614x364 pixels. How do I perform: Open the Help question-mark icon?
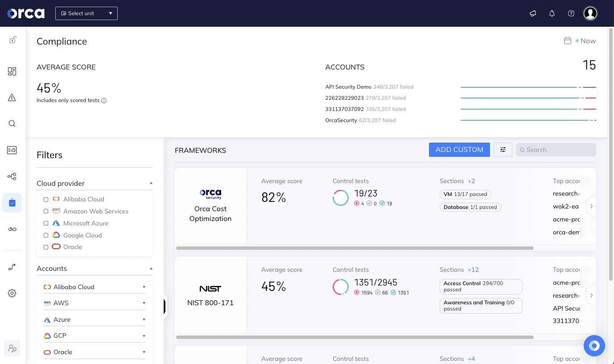coord(571,13)
